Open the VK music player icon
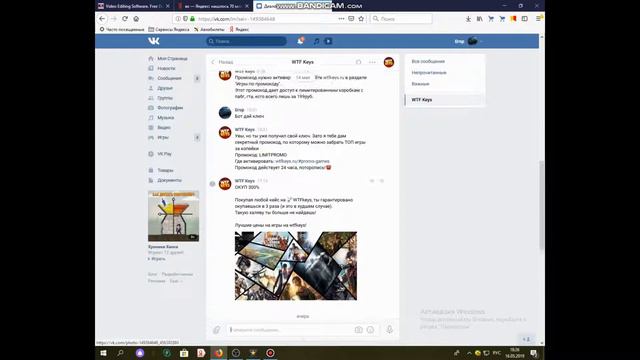This screenshot has height=360, width=640. 316,41
